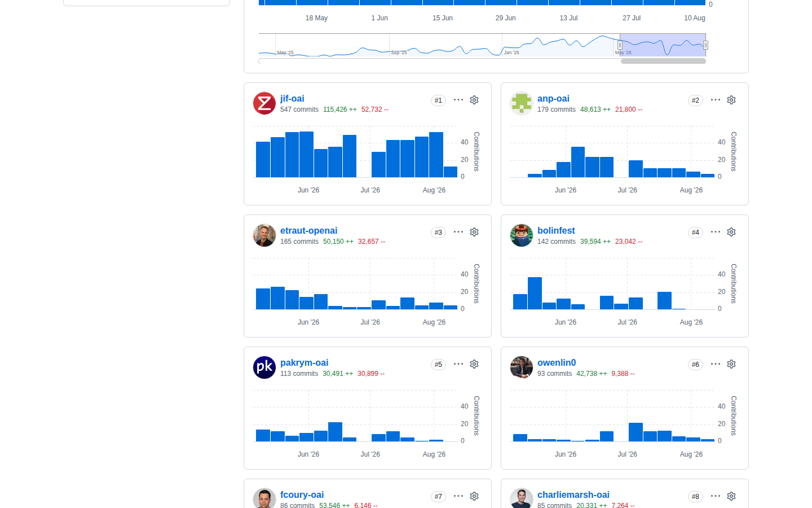
Task: Open charliemarsh-oai profile link
Action: (x=573, y=494)
